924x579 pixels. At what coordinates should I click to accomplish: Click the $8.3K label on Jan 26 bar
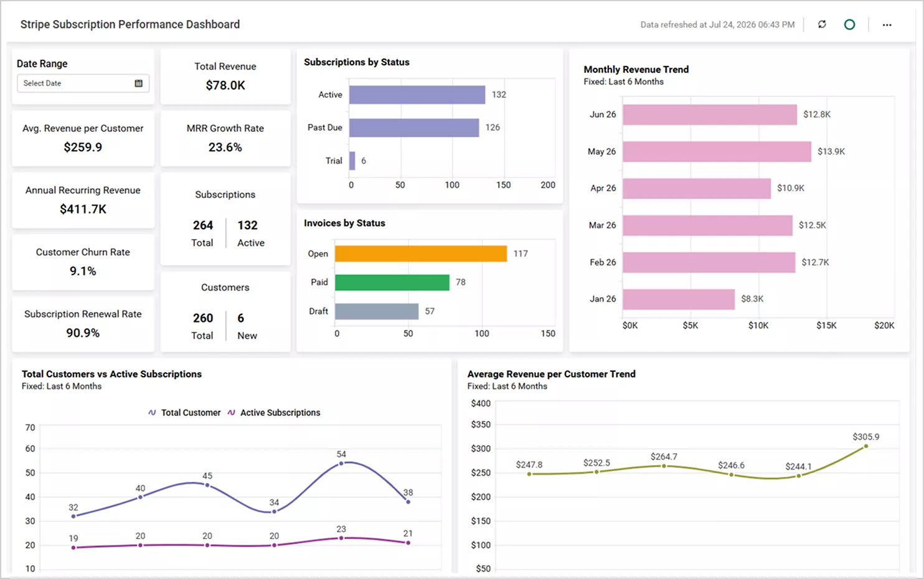click(752, 299)
